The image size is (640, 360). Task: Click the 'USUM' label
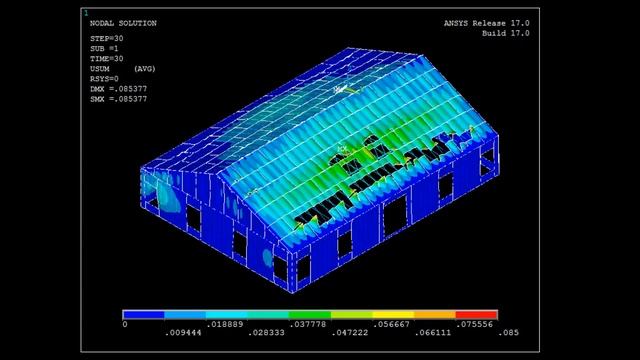pos(100,69)
